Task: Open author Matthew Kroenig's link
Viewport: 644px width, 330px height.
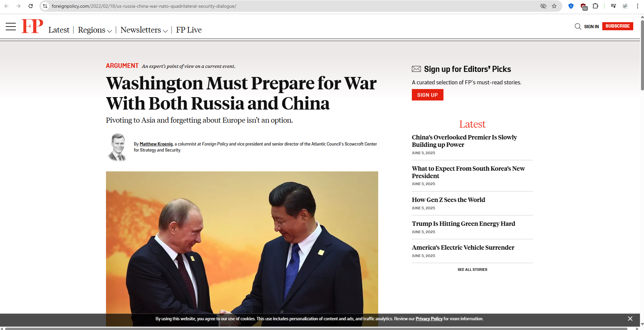Action: click(x=156, y=144)
